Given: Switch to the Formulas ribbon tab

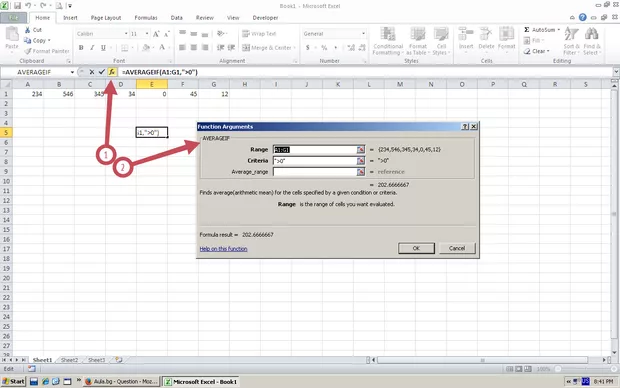Looking at the screenshot, I should click(x=146, y=18).
